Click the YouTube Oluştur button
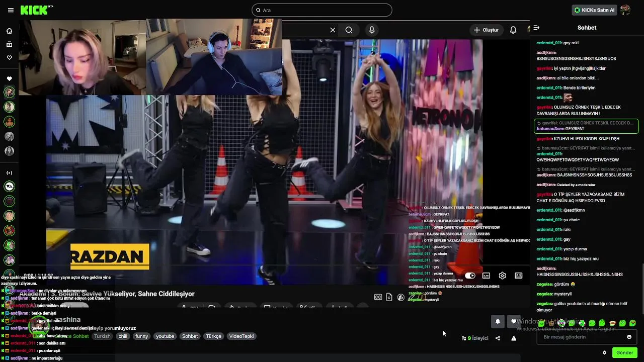 point(486,30)
